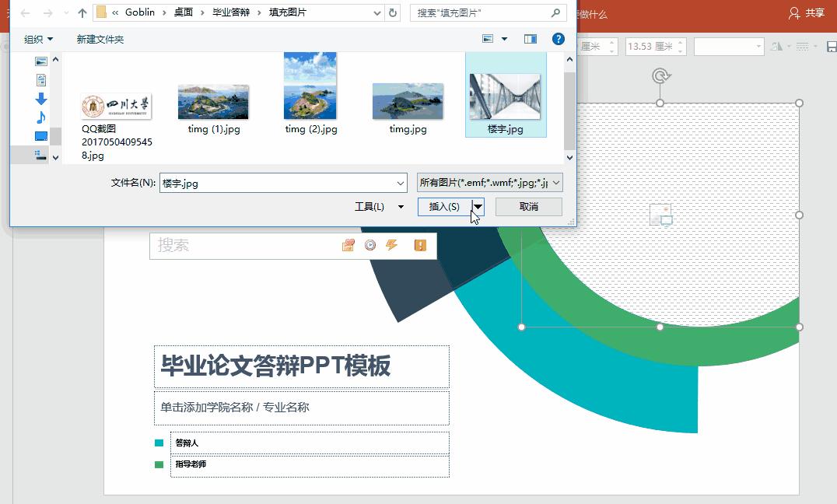The image size is (837, 504).
Task: Open the 组织 menu
Action: point(38,39)
